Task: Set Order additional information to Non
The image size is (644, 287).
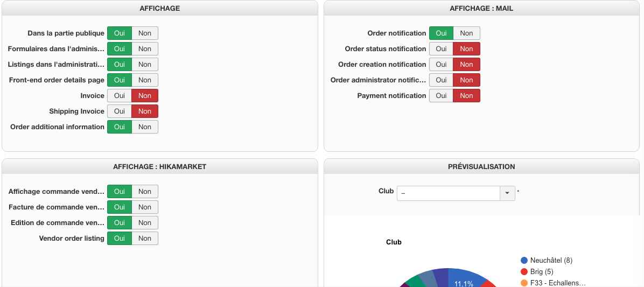Action: [145, 127]
